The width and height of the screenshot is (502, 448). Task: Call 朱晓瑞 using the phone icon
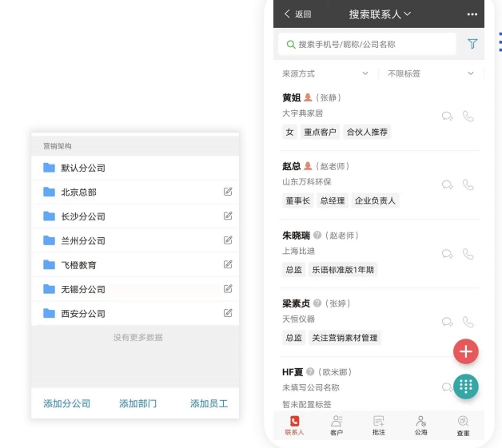[468, 254]
